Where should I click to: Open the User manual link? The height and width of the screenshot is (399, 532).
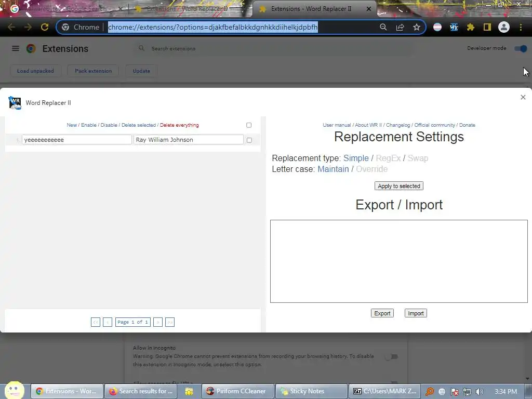[337, 125]
